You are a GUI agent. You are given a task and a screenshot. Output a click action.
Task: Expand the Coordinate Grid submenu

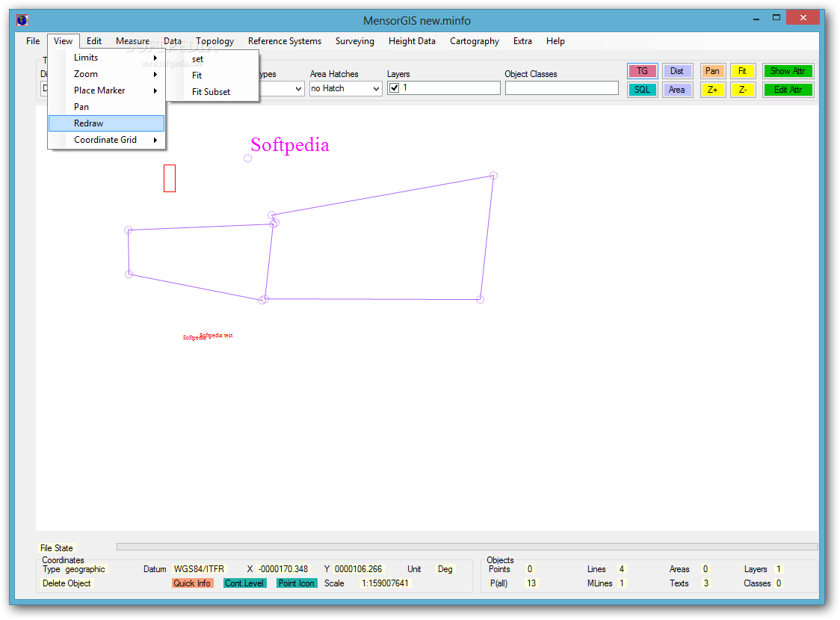click(106, 140)
